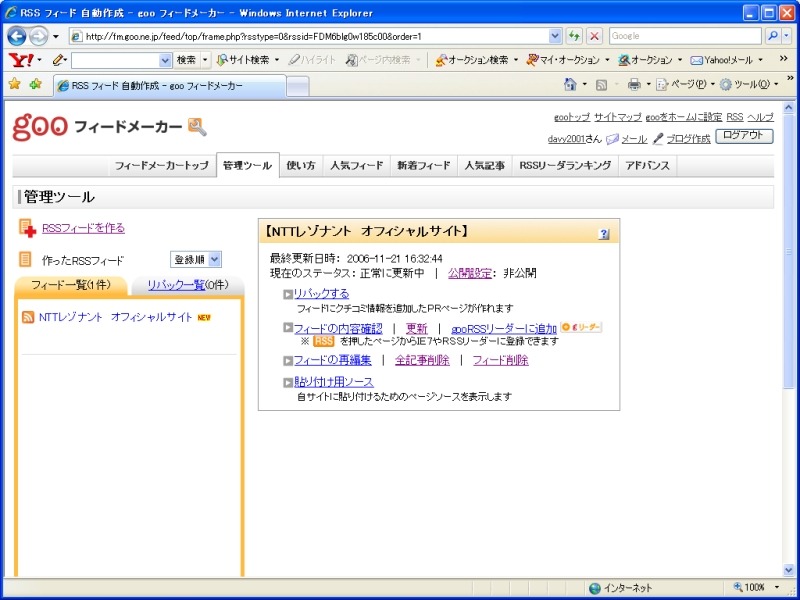Open the recent pages dropdown arrow
The image size is (800, 600).
point(56,37)
